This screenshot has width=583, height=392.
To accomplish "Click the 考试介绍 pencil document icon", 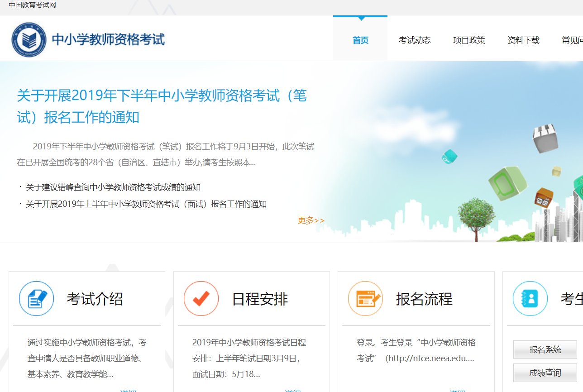I will (36, 299).
